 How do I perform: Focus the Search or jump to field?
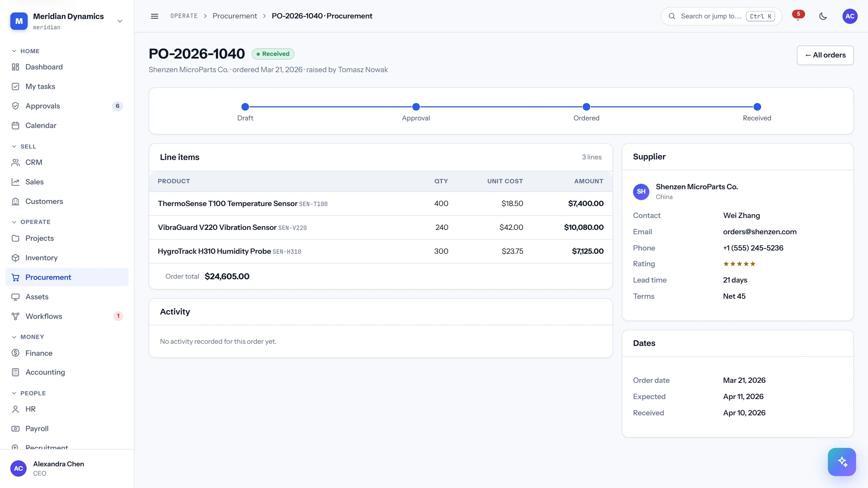click(721, 16)
